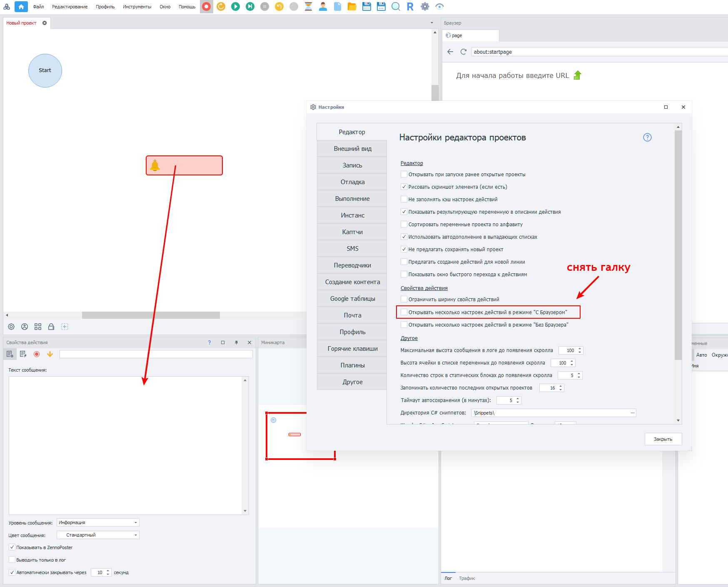Increase variable cell height stepper value
This screenshot has height=587, width=728.
572,361
